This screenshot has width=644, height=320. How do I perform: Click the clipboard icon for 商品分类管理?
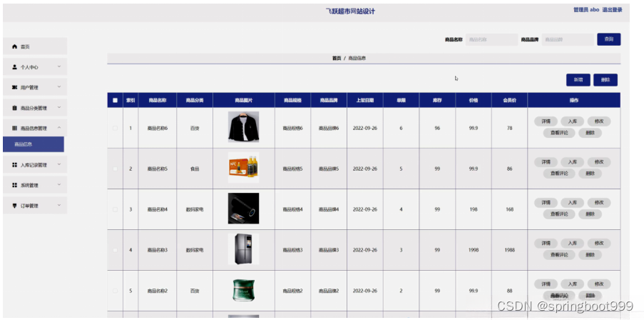15,108
